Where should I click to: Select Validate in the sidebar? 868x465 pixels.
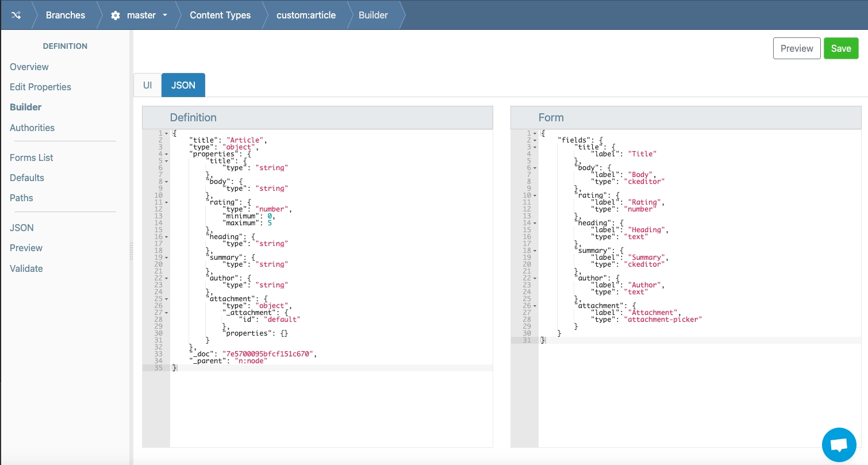click(26, 268)
